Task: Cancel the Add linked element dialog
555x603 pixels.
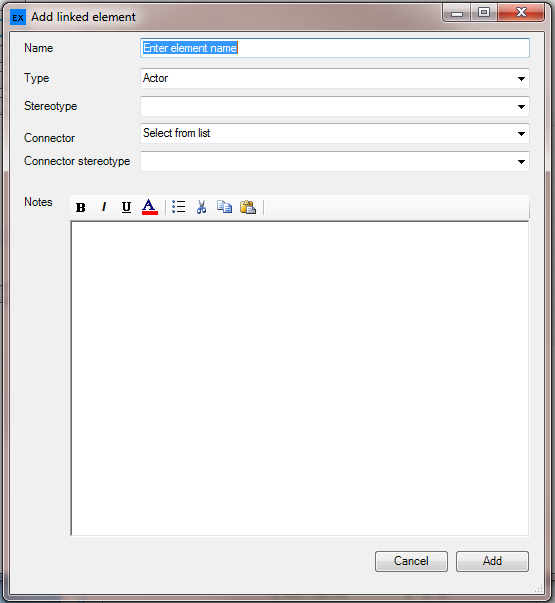Action: (411, 561)
